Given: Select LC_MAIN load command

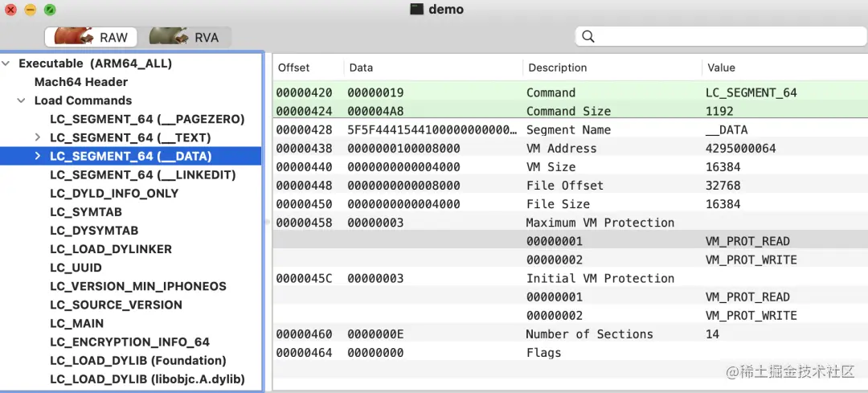Looking at the screenshot, I should pyautogui.click(x=76, y=323).
